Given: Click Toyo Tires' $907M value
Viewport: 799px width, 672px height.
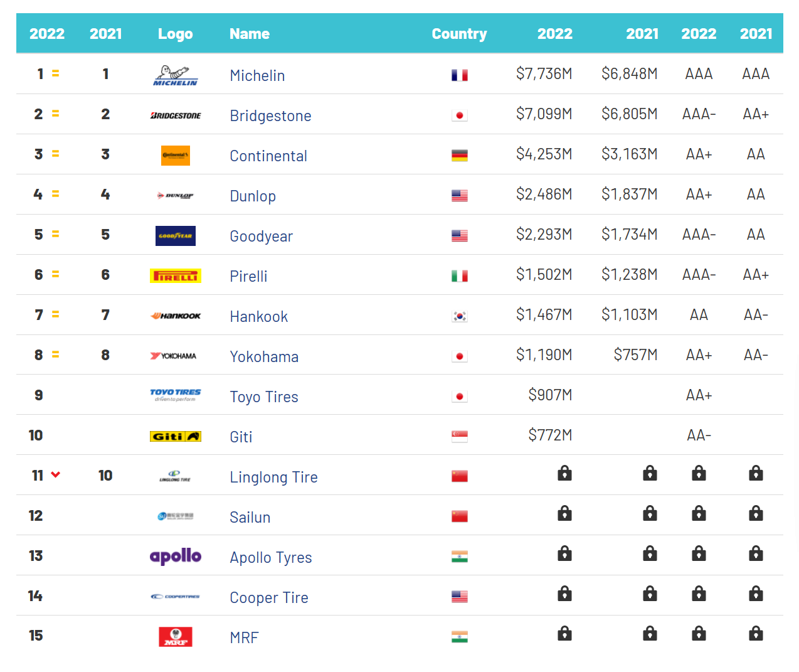Looking at the screenshot, I should point(550,395).
